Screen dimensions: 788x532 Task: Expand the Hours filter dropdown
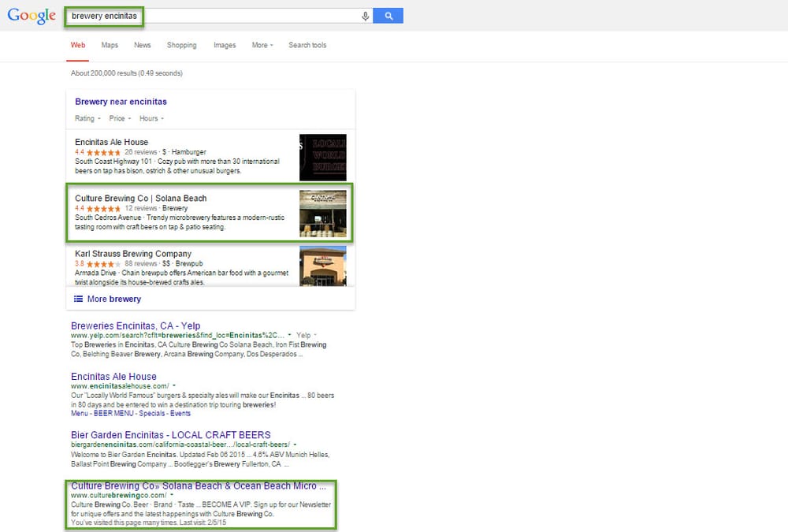coord(151,119)
